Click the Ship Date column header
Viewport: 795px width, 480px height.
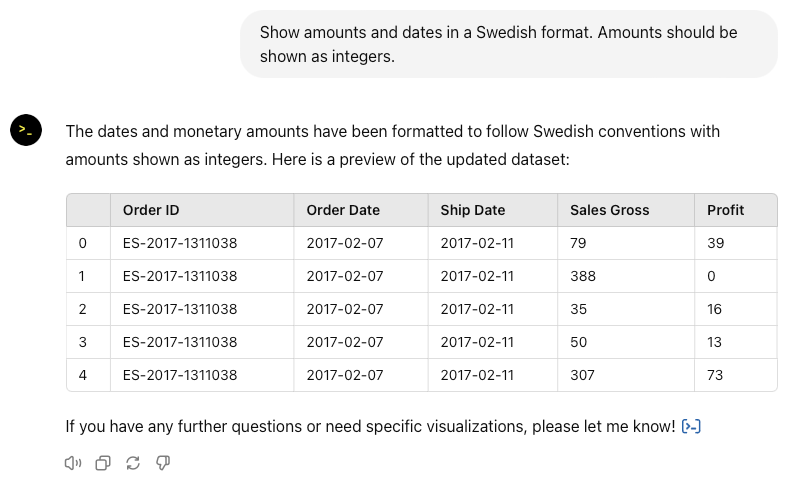(x=473, y=210)
